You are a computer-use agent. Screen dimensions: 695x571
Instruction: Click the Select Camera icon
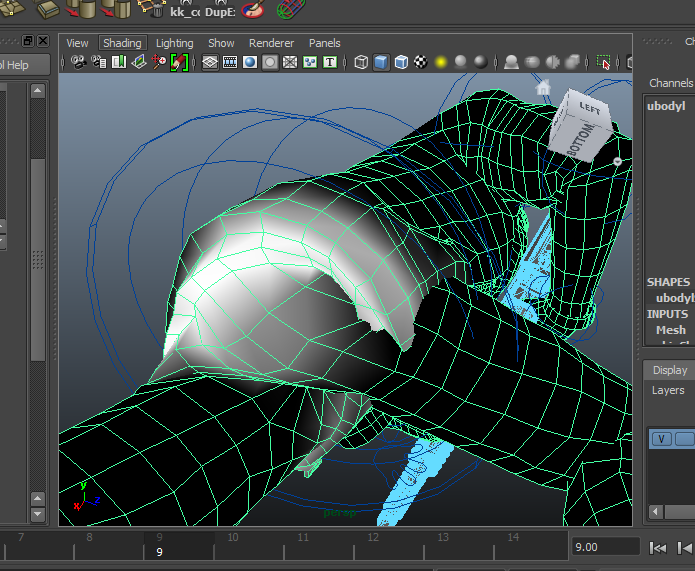tap(78, 62)
